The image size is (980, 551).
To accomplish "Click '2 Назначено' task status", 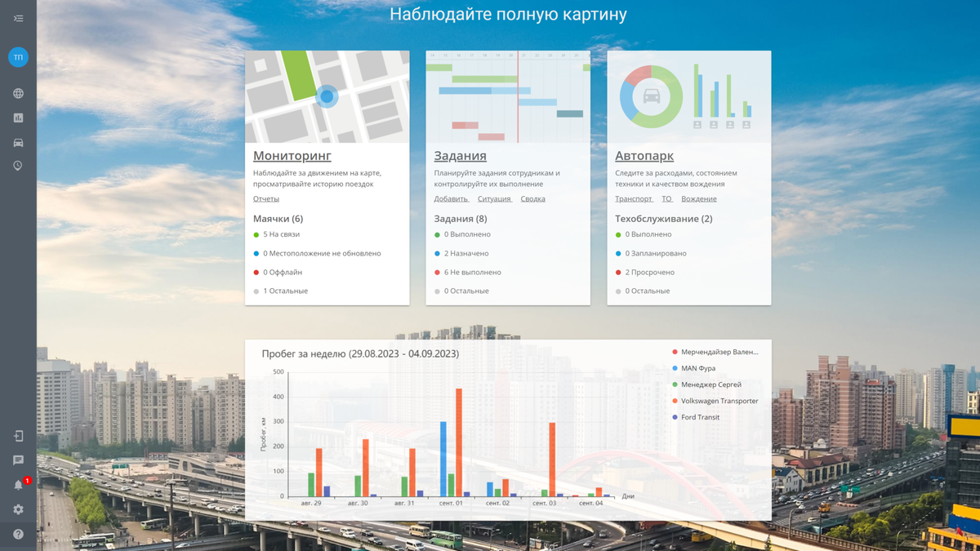I will 461,253.
